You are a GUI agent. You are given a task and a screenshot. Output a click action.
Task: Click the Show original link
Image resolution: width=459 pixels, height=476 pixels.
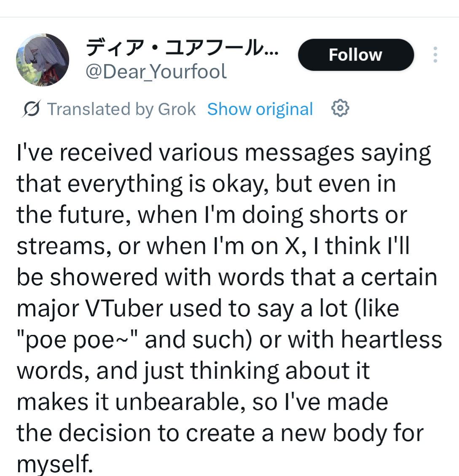point(260,109)
